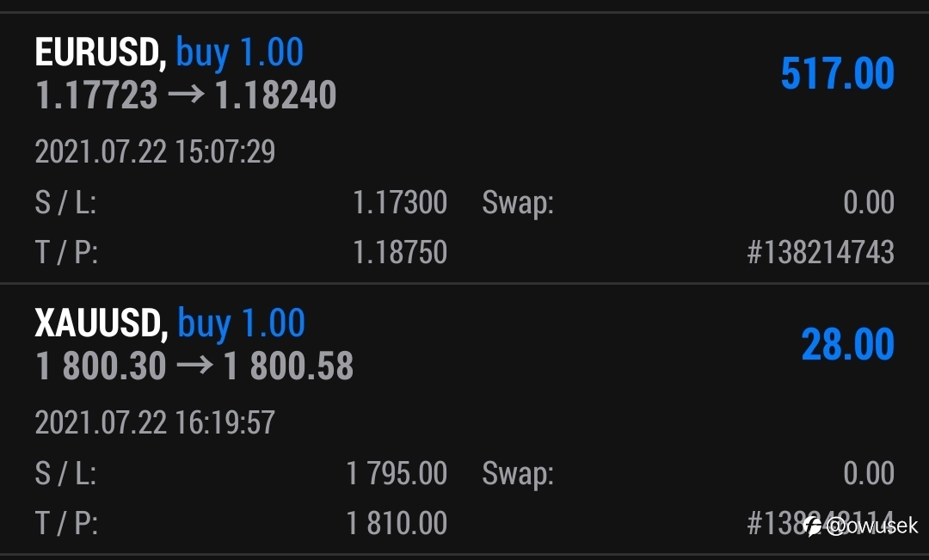The width and height of the screenshot is (929, 560).
Task: Tap ticket number #138214743
Action: [x=821, y=252]
